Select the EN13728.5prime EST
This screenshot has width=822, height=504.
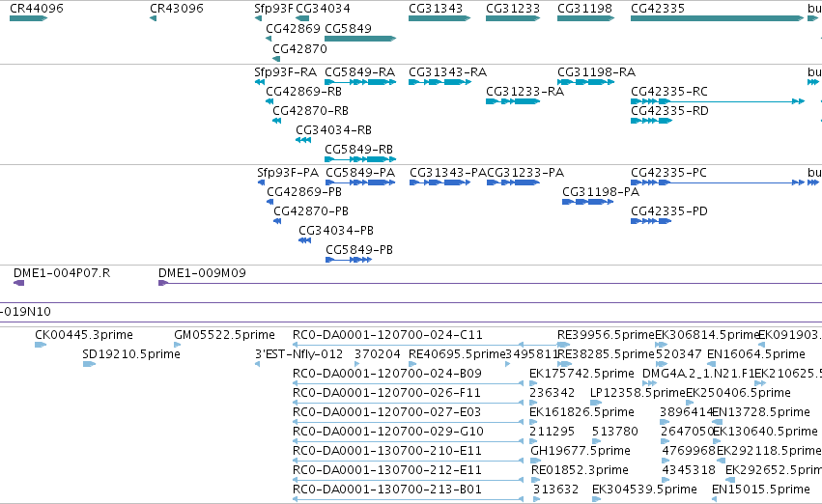(717, 422)
